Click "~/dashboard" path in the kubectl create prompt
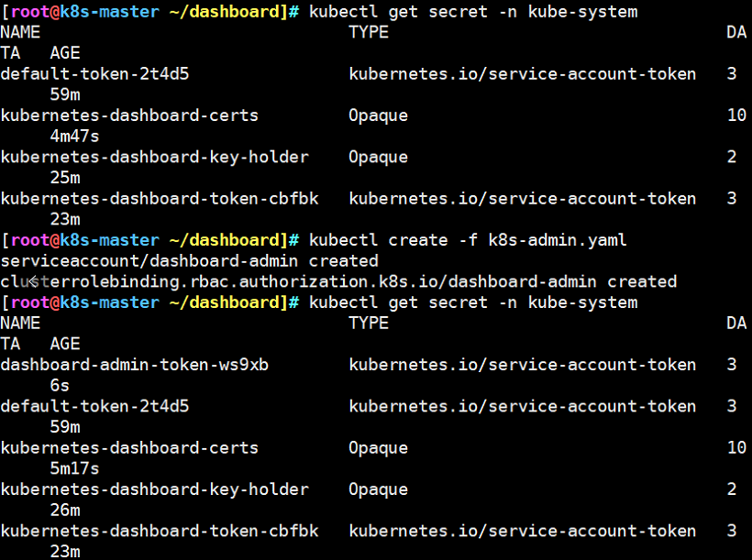Screen dimensions: 752x560 point(225,240)
